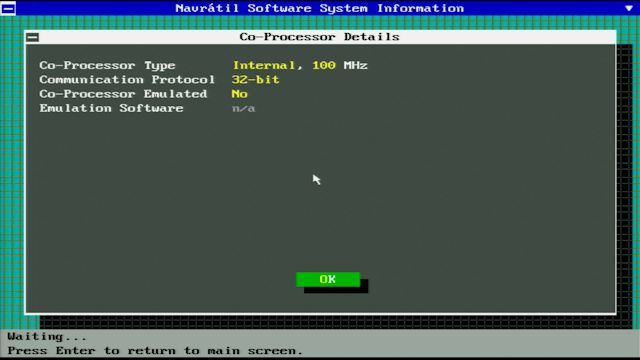Click the greyed-out n/a value
Viewport: 640px width, 360px height.
pyautogui.click(x=244, y=109)
